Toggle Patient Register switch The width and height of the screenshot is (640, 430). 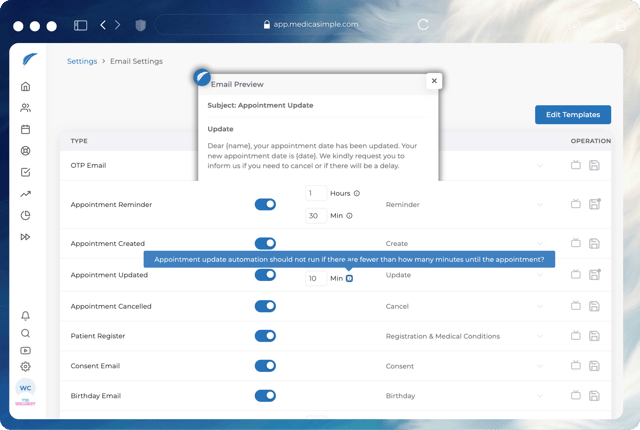[x=265, y=336]
